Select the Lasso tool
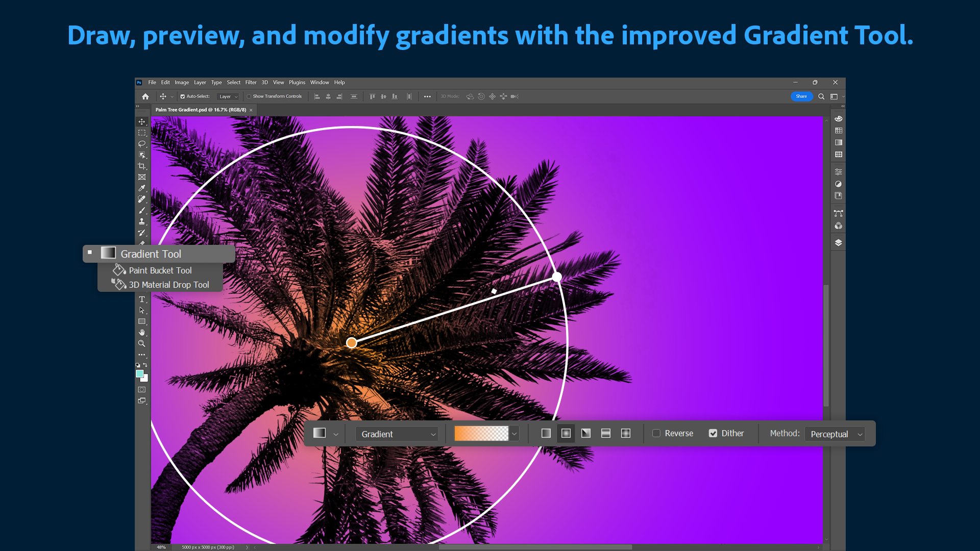 [x=142, y=144]
